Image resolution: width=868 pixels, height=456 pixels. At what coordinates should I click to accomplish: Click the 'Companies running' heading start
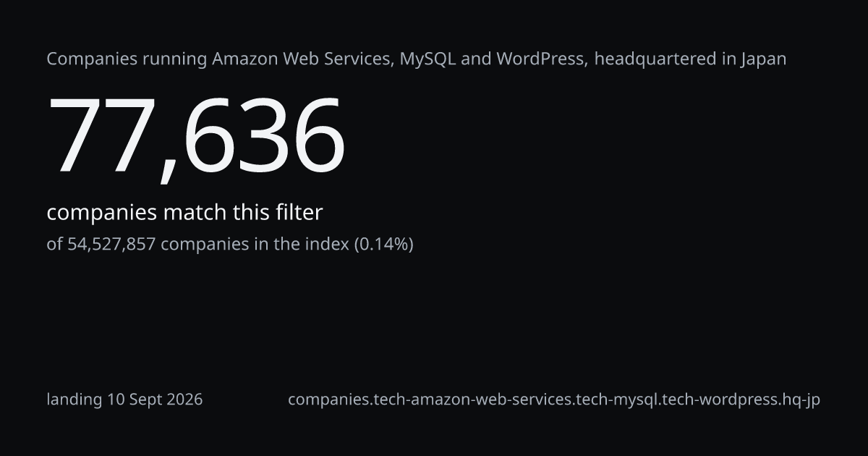click(127, 60)
